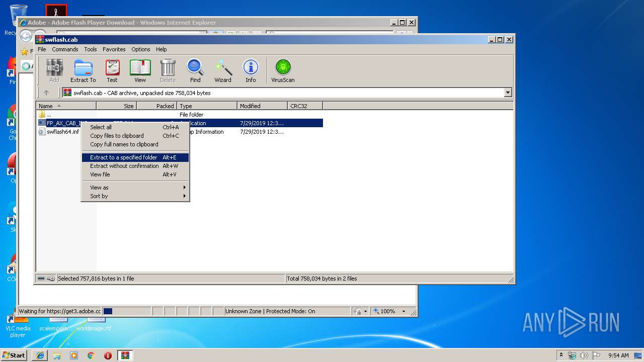This screenshot has width=644, height=362.
Task: Sort by the Name column header
Action: point(66,106)
